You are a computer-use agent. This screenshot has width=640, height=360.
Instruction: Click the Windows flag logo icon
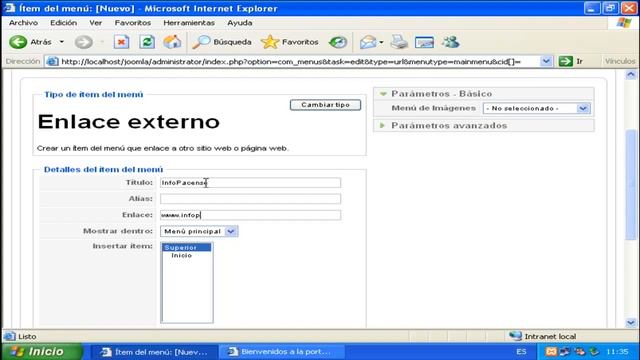pos(624,23)
